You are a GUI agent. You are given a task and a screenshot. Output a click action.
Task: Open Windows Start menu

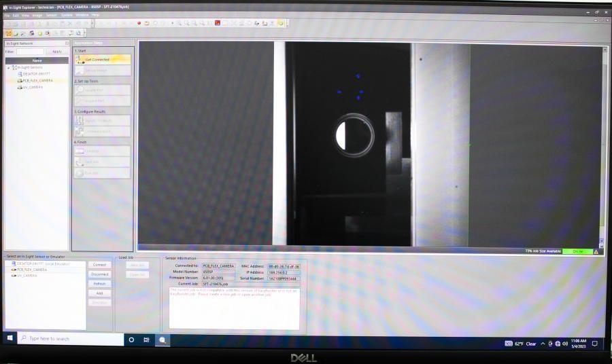[x=10, y=338]
